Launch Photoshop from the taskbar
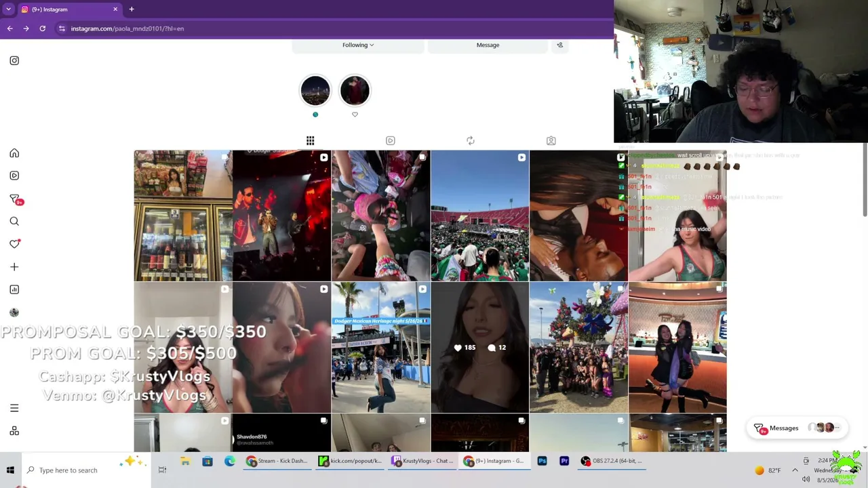Screen dimensions: 868x488 (542, 462)
